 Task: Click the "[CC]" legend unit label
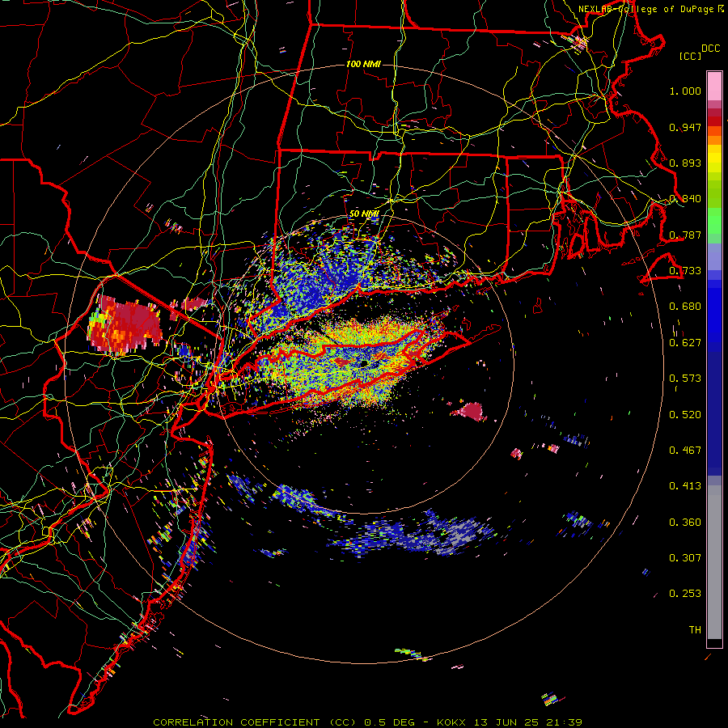690,56
